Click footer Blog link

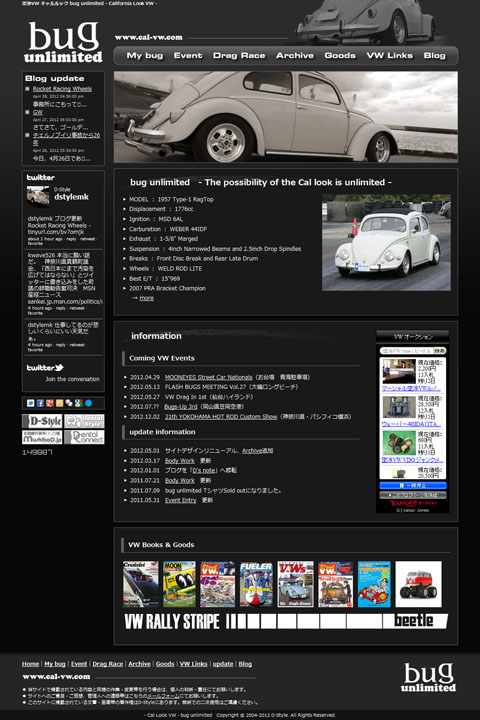(245, 664)
